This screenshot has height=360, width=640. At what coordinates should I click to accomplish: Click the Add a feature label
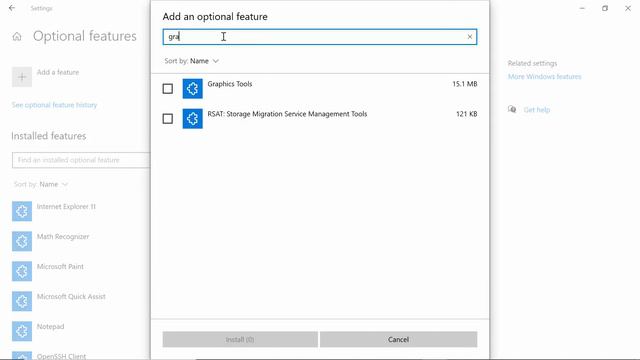[58, 72]
